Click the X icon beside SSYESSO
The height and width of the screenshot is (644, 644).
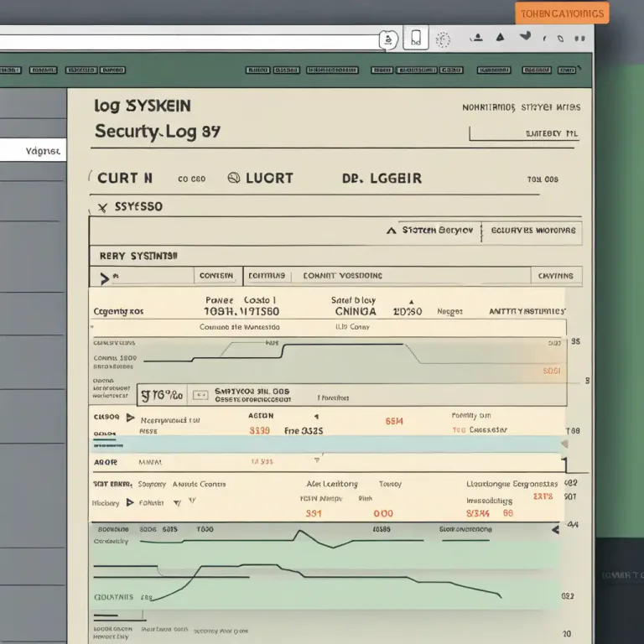point(102,207)
